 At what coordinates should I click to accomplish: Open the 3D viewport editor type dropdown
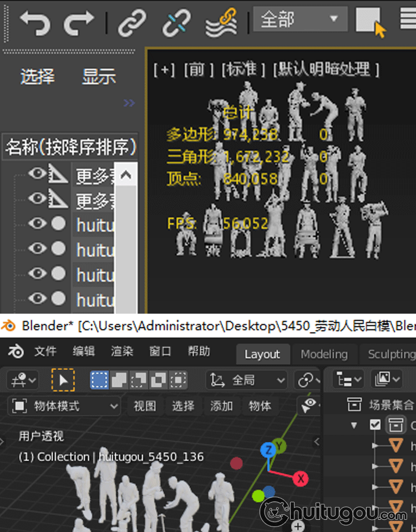23,380
